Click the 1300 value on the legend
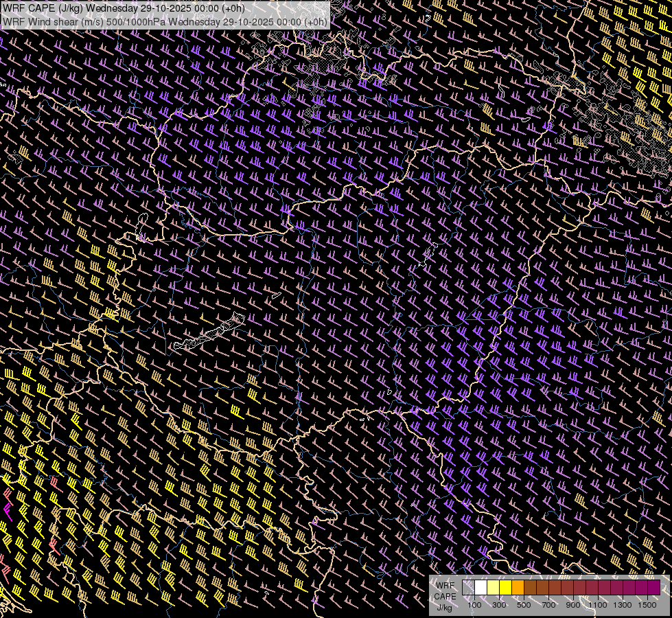The image size is (672, 618). 623,605
